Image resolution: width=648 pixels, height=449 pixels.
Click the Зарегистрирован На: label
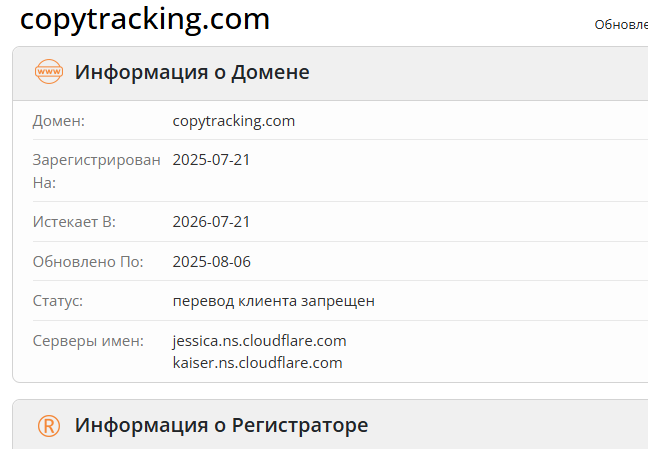[x=96, y=171]
